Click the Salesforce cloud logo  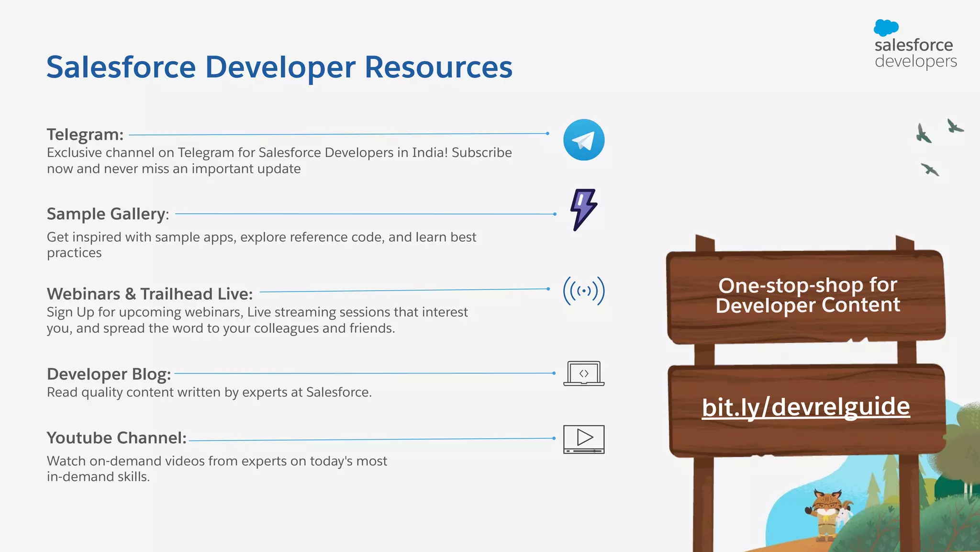click(x=886, y=27)
